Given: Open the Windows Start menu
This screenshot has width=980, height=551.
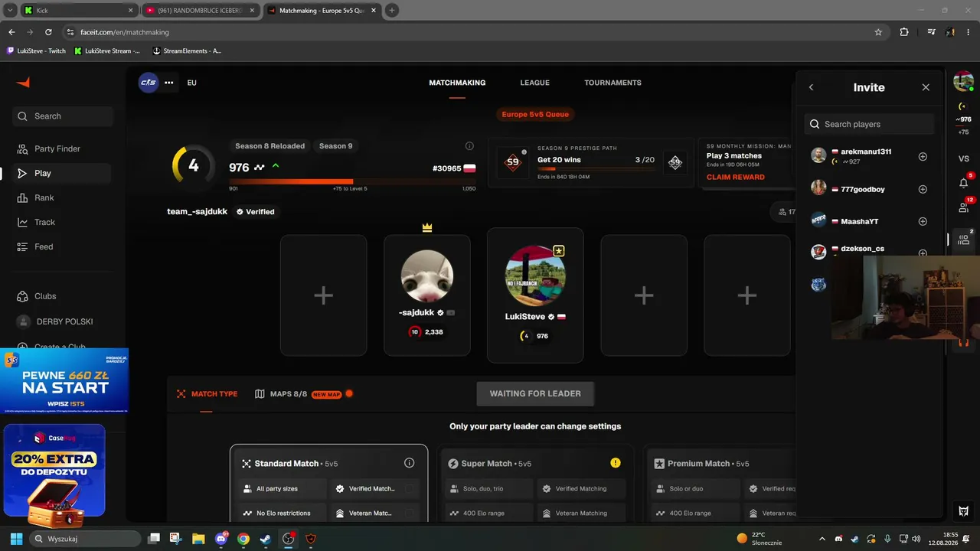Looking at the screenshot, I should pyautogui.click(x=16, y=539).
